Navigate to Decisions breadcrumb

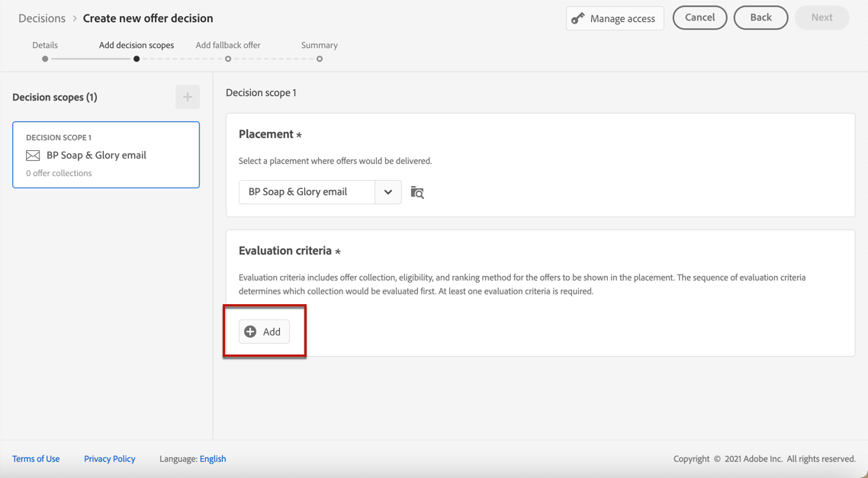42,18
